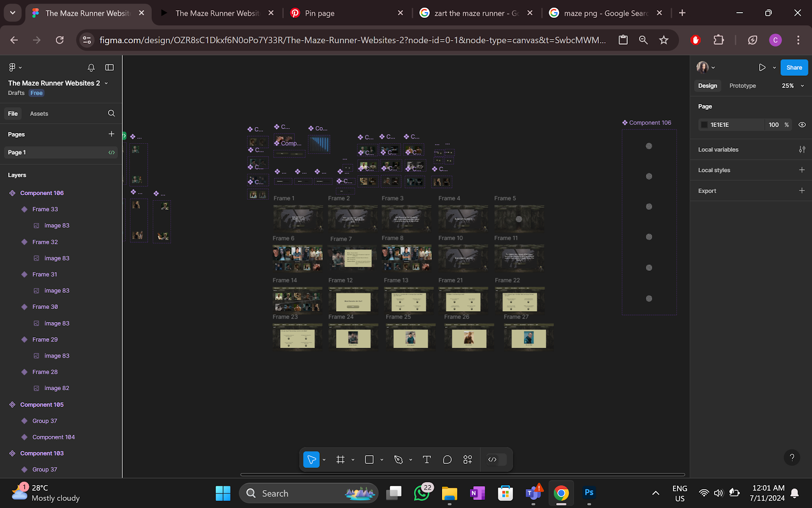Open Figma notifications bell
The image size is (812, 508).
[91, 67]
